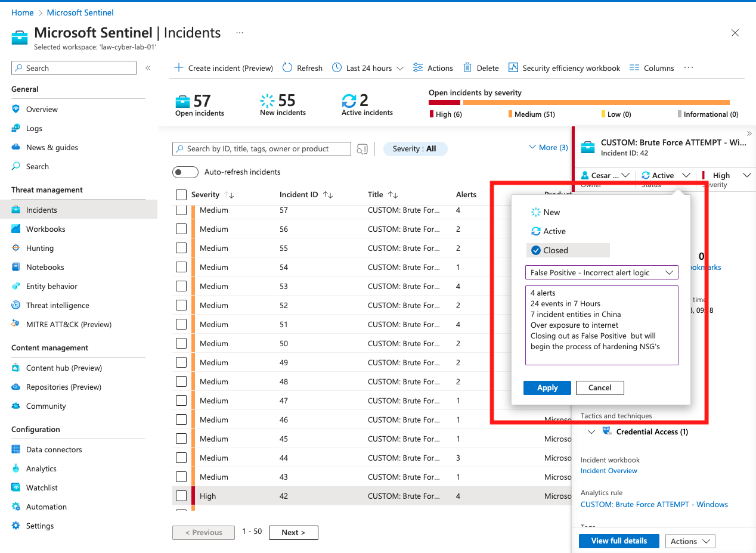756x553 pixels.
Task: Click the Create incident plus icon
Action: (178, 68)
